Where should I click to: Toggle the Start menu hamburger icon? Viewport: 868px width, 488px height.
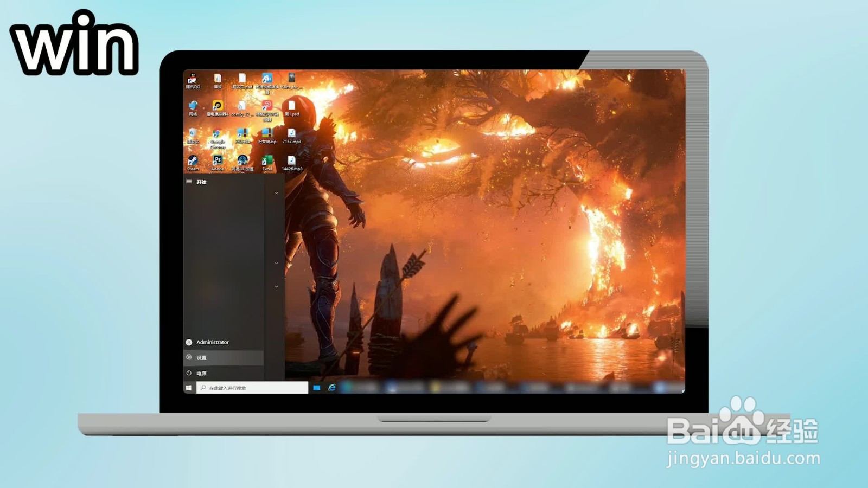click(189, 182)
